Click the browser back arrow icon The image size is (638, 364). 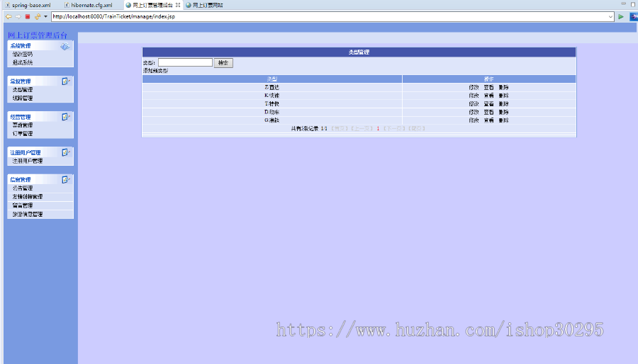pyautogui.click(x=9, y=17)
